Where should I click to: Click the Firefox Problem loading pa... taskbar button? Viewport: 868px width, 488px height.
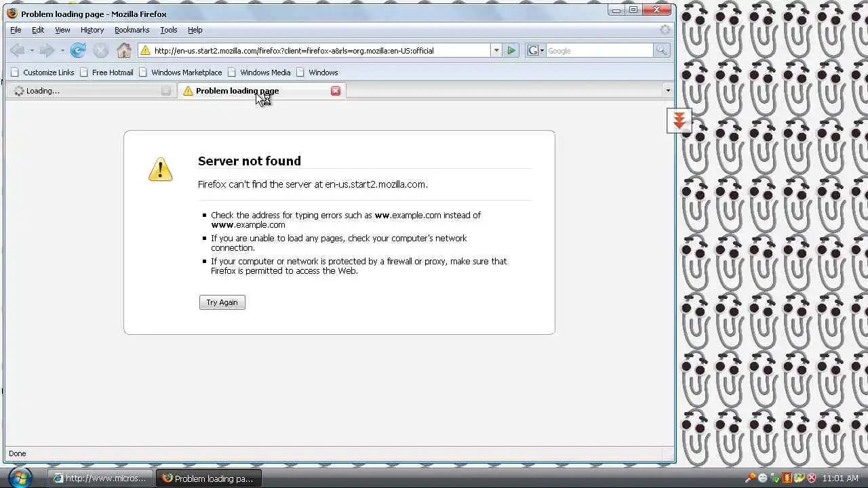tap(208, 479)
